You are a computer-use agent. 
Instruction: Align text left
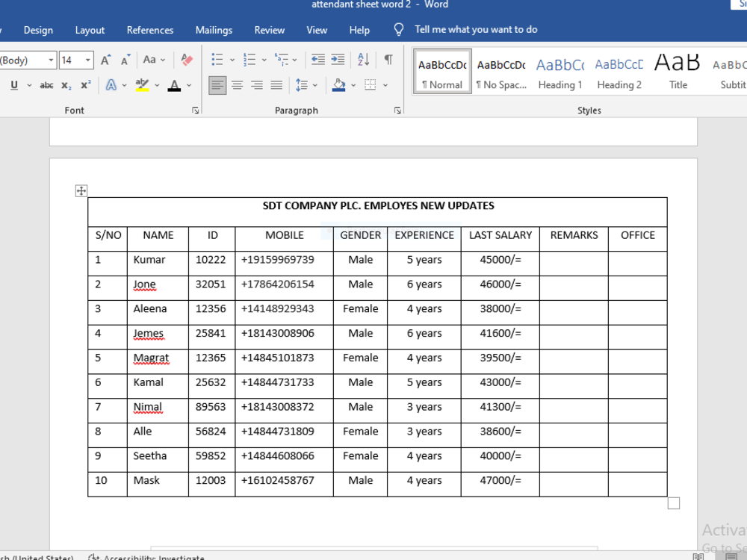[217, 85]
